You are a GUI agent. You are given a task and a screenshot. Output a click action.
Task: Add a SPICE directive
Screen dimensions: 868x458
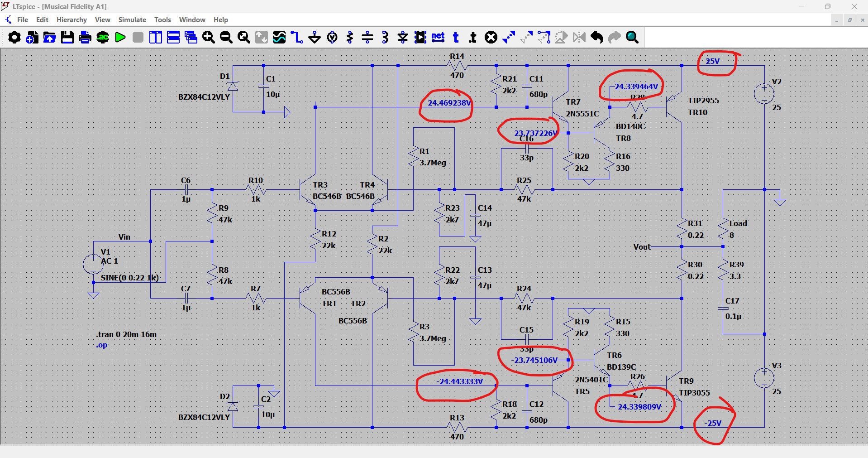[x=473, y=37]
